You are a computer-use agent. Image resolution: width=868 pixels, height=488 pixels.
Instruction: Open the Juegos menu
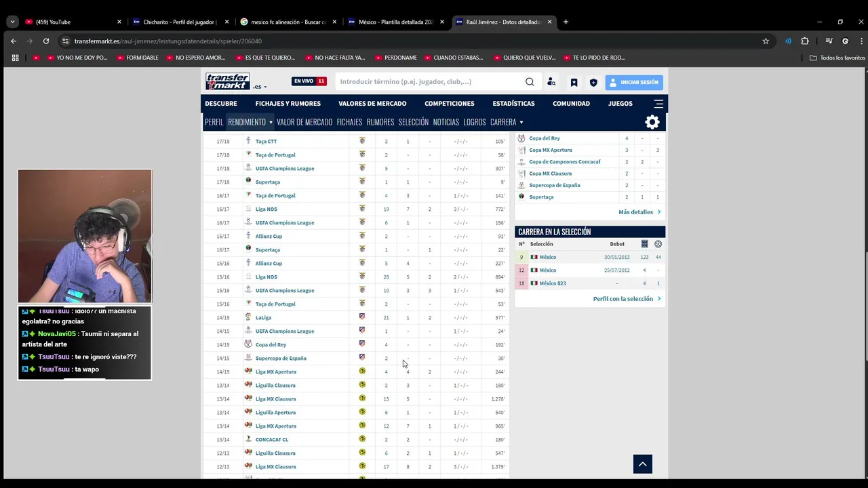(620, 104)
